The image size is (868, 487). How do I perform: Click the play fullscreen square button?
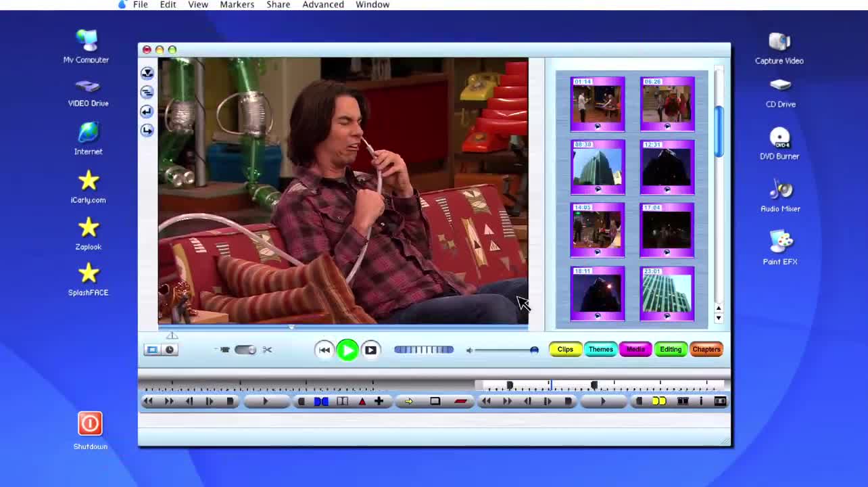point(370,350)
